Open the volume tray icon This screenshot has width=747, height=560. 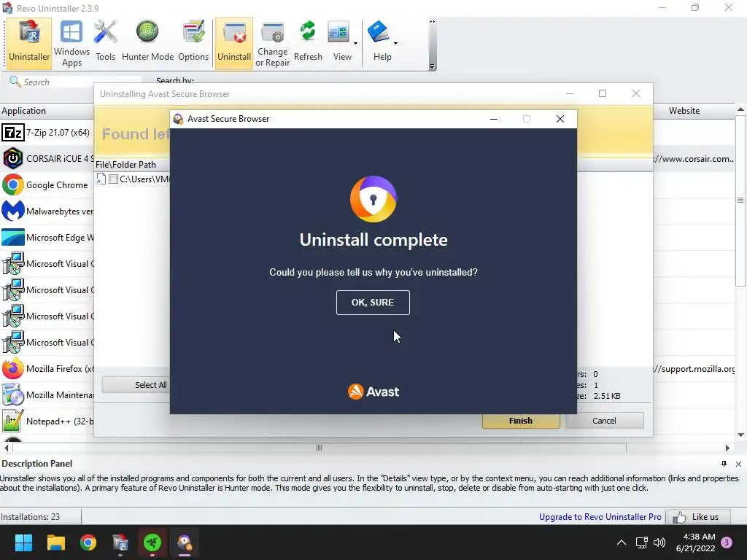click(659, 542)
